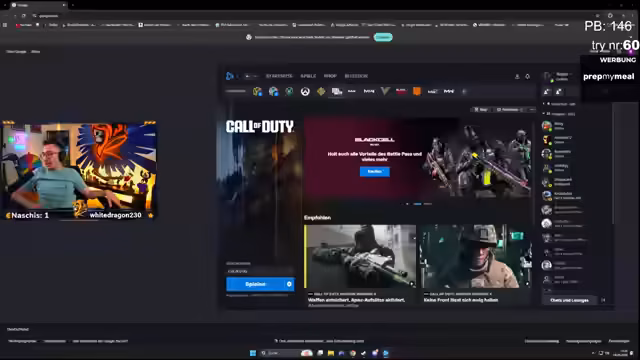
Task: Open the Chats und Gruppen panel
Action: (569, 300)
